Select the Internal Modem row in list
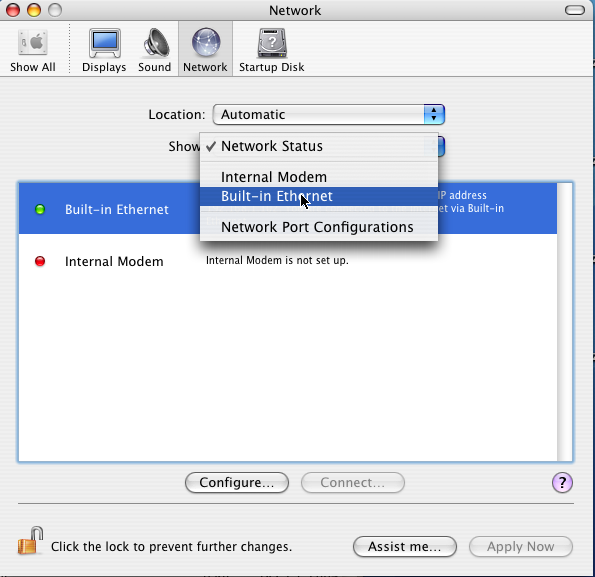 (288, 261)
